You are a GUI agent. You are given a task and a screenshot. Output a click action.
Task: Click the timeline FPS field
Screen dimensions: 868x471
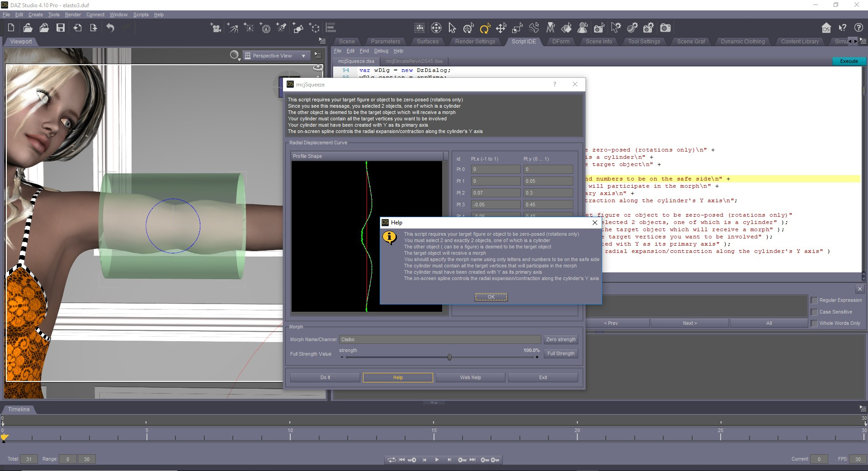point(858,459)
